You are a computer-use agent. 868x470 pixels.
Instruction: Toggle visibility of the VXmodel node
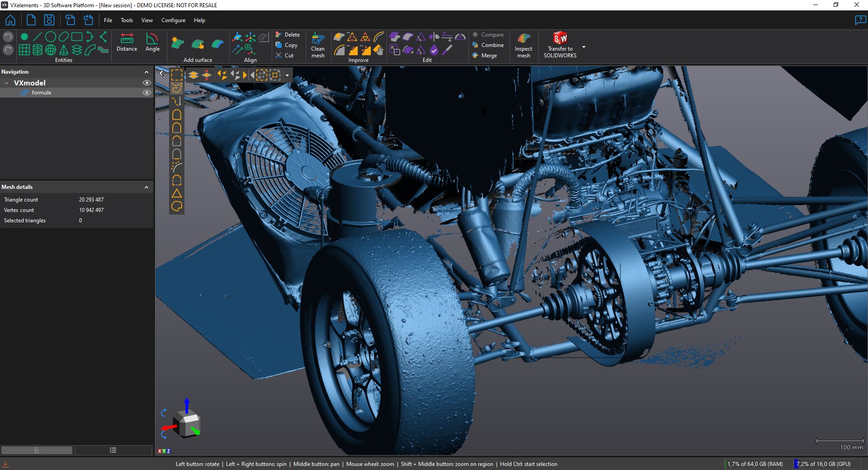click(x=146, y=83)
